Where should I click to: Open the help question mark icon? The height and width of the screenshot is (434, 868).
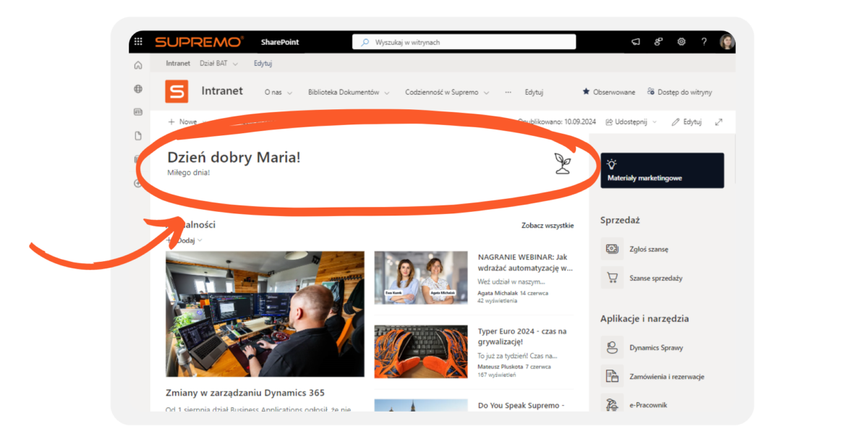point(704,42)
